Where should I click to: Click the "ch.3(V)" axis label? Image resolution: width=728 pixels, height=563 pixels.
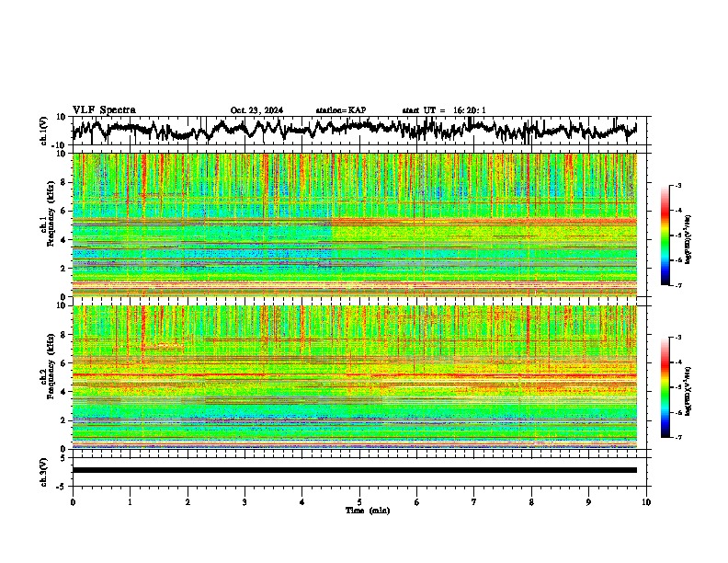tap(44, 472)
